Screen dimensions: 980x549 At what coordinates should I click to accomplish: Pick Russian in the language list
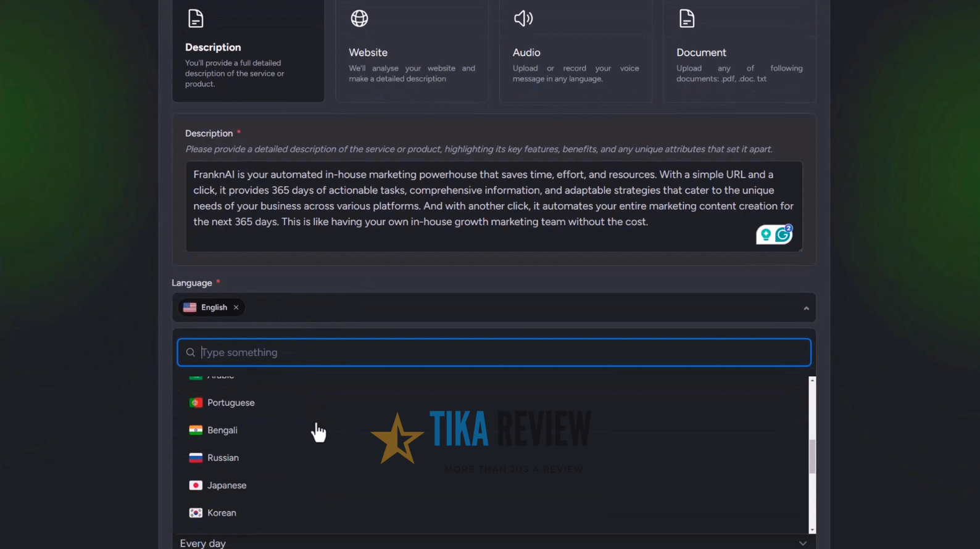click(x=223, y=458)
